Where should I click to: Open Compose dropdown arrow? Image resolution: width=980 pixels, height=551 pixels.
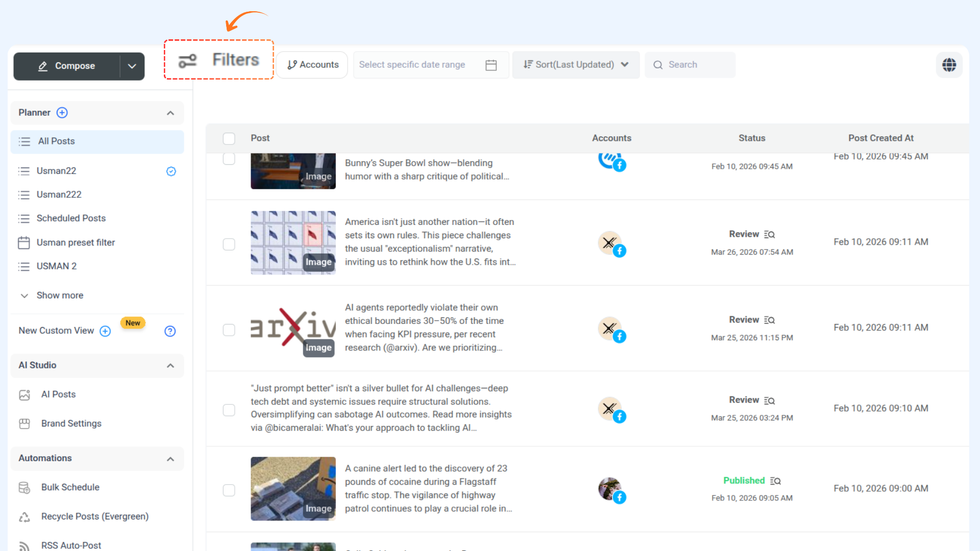(x=132, y=66)
